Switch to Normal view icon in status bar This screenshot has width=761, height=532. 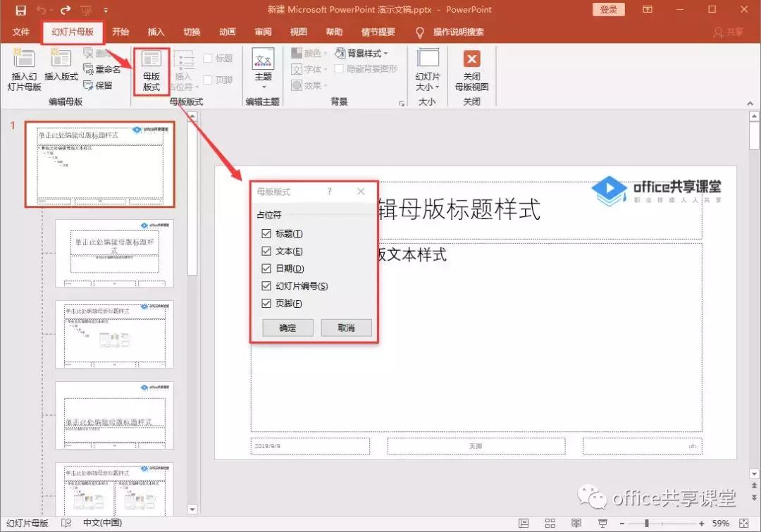tap(523, 524)
